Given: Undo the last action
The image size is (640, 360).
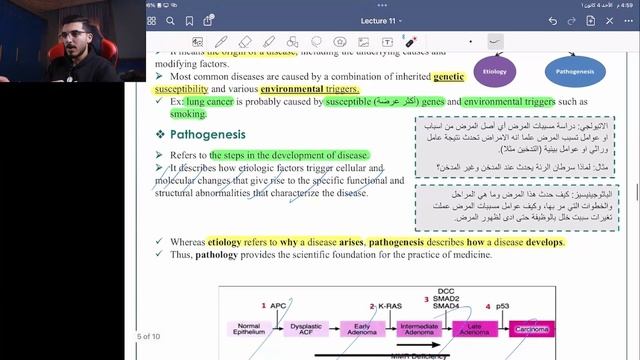Looking at the screenshot, I should pos(553,21).
